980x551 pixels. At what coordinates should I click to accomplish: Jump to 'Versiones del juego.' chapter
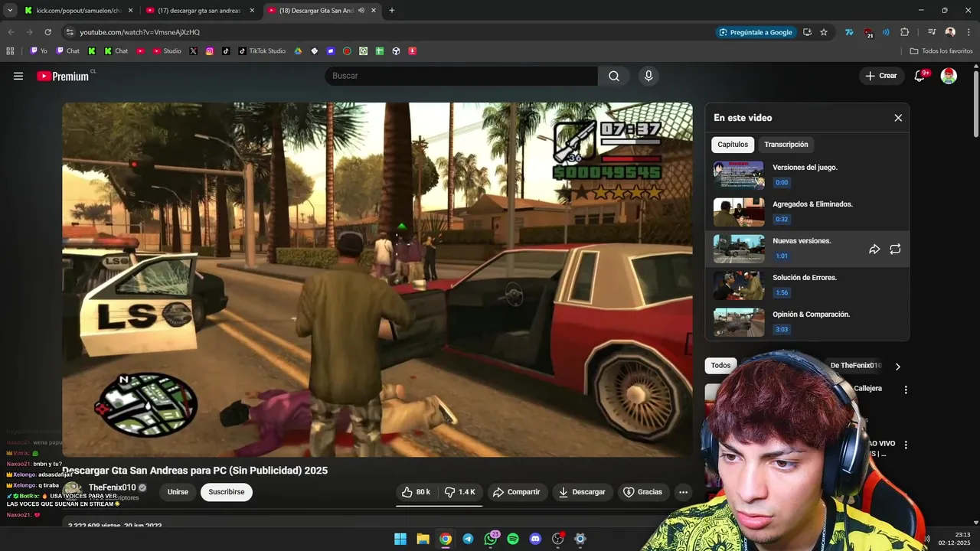(x=807, y=175)
